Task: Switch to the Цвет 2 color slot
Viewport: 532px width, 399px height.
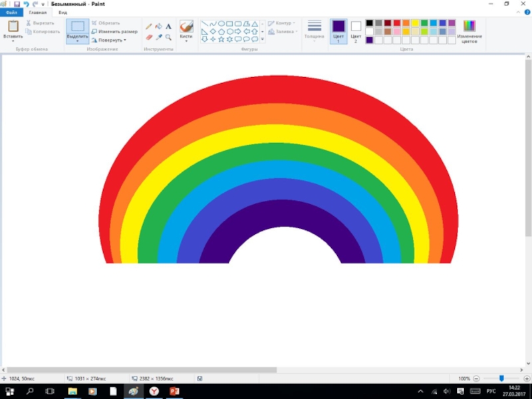Action: point(356,31)
